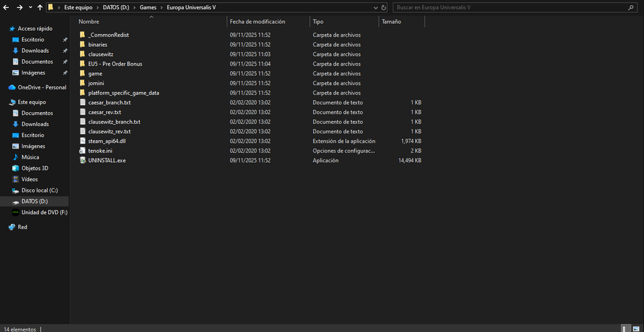Viewport: 644px width, 332px height.
Task: Expand the chevron after Games in path
Action: [x=162, y=8]
